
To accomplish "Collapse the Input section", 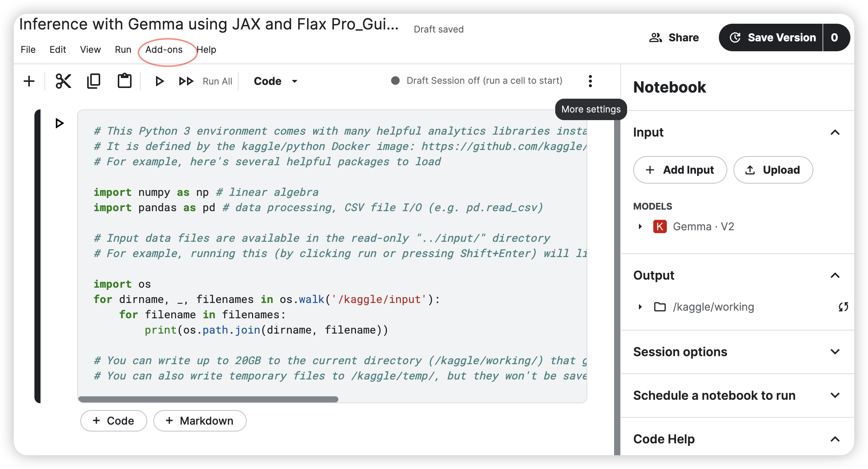I will point(835,132).
